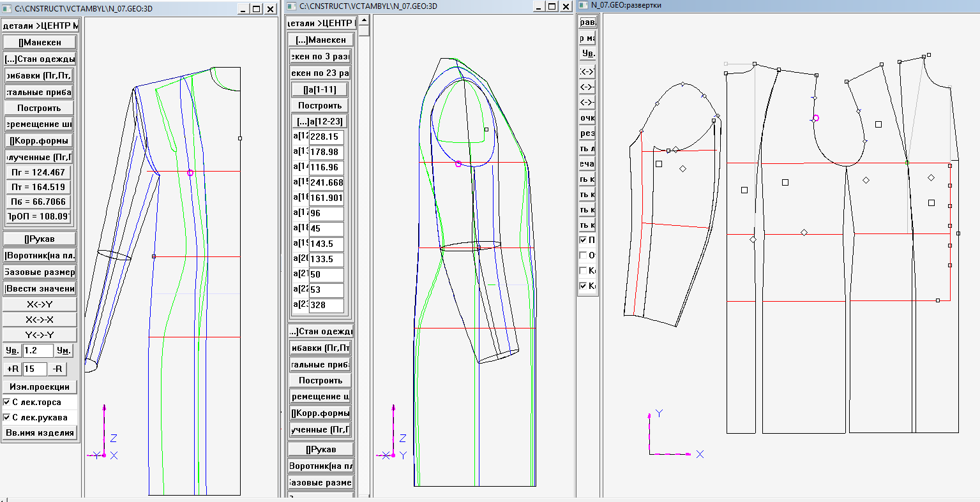Click the Пг = 124.467 value button

pos(39,172)
